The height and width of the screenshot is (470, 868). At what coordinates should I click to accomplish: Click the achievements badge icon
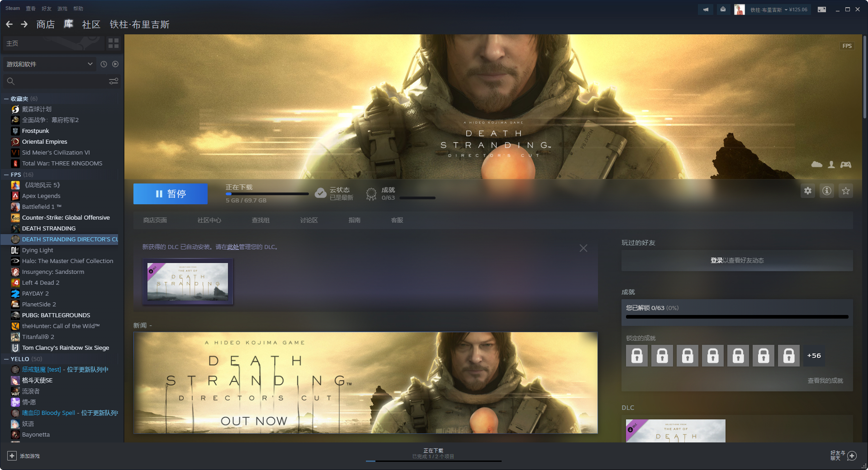[x=371, y=194]
